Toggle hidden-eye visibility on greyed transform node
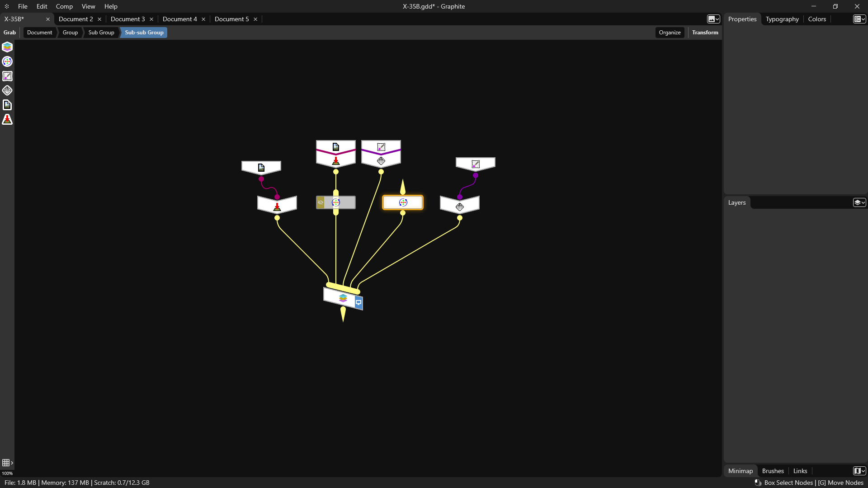Image resolution: width=868 pixels, height=488 pixels. (321, 202)
